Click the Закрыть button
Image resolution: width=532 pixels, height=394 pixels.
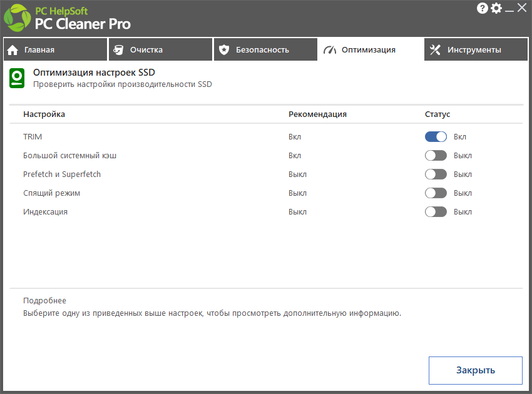(x=475, y=370)
